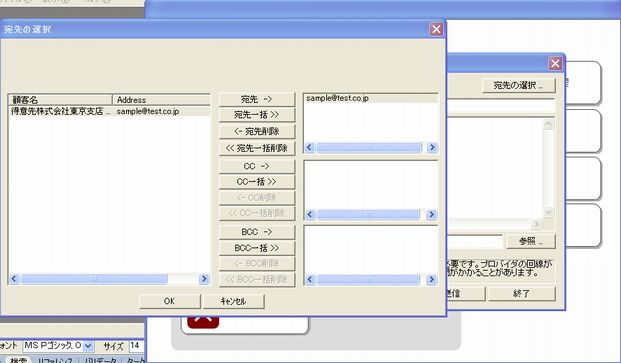The image size is (621, 363).
Task: Click the 宛先一括 >> button
Action: tap(257, 115)
